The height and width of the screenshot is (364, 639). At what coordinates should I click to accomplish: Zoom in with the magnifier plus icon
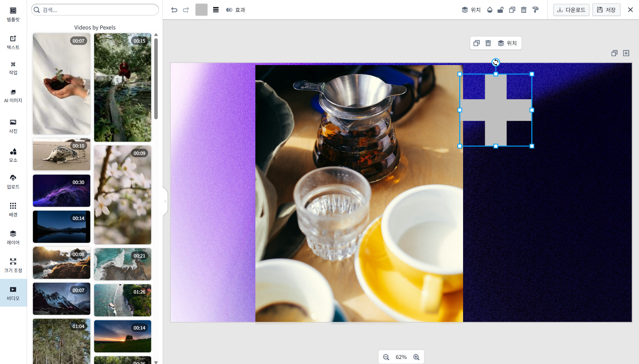[x=417, y=357]
